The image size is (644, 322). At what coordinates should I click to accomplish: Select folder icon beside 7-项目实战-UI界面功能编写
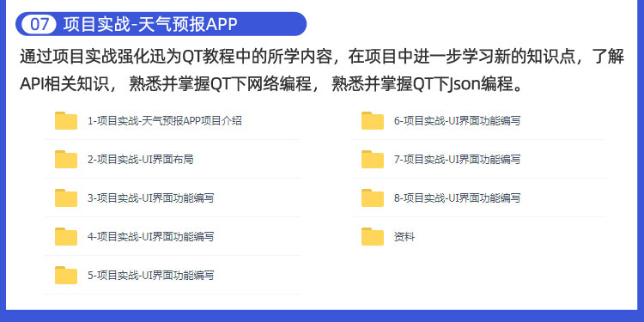point(373,160)
